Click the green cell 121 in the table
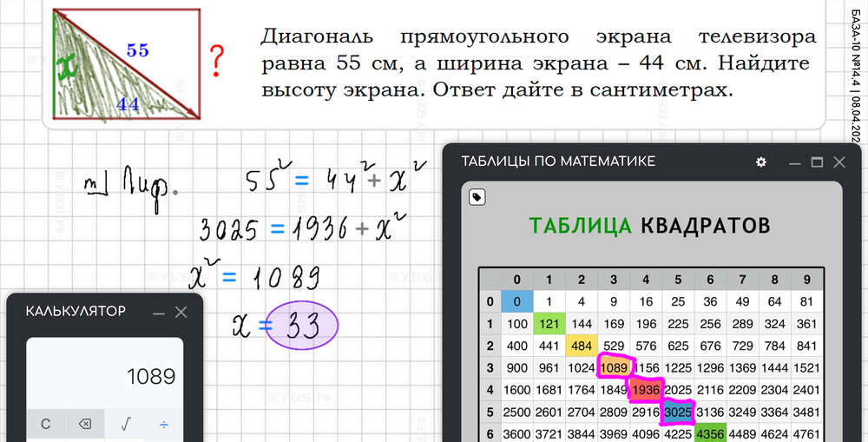 [x=549, y=324]
